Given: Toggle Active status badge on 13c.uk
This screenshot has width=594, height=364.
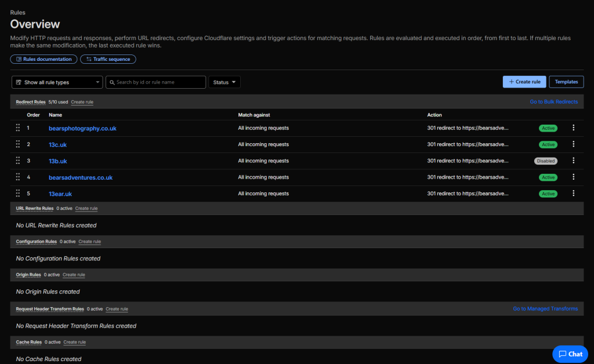Looking at the screenshot, I should point(548,145).
